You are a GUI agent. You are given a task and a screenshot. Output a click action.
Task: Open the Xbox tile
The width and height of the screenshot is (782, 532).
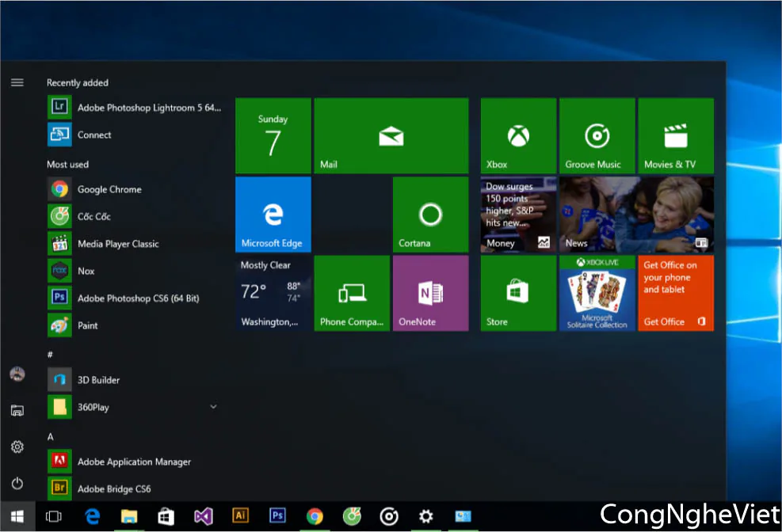coord(519,135)
